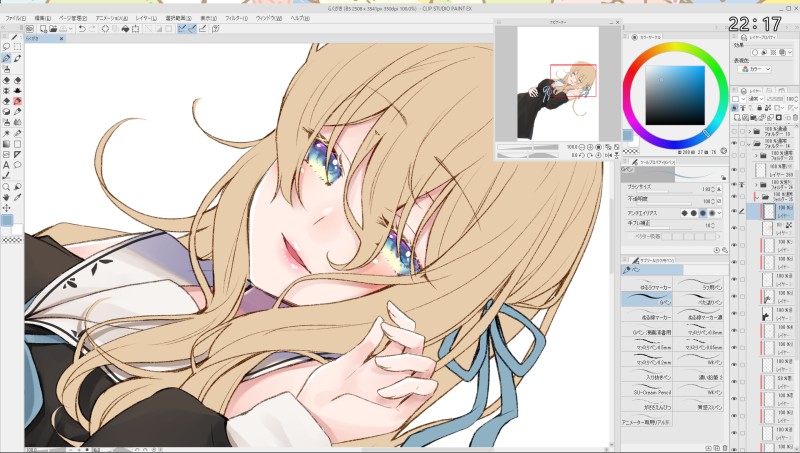
Task: Select the Gペン sub tool
Action: (x=647, y=299)
